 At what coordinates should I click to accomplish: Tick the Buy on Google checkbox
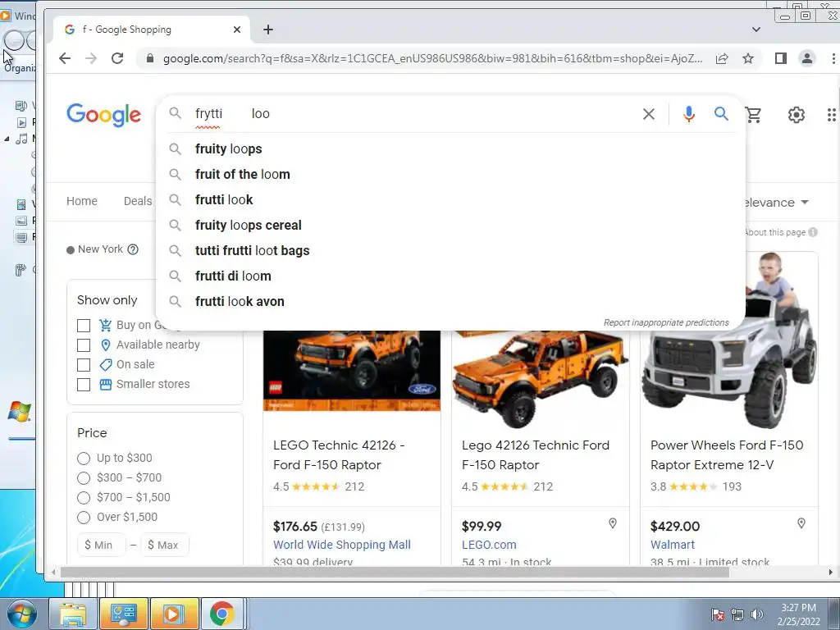click(84, 326)
